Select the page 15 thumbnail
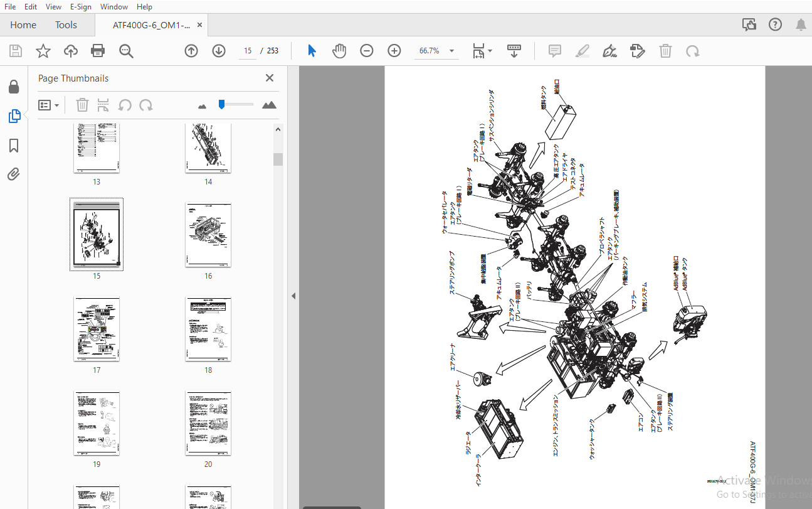The width and height of the screenshot is (812, 509). click(97, 235)
